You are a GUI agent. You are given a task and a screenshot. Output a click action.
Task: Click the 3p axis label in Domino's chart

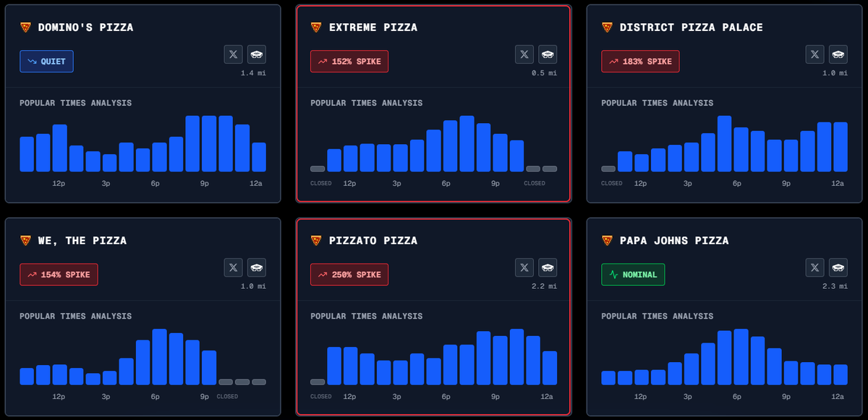point(106,183)
